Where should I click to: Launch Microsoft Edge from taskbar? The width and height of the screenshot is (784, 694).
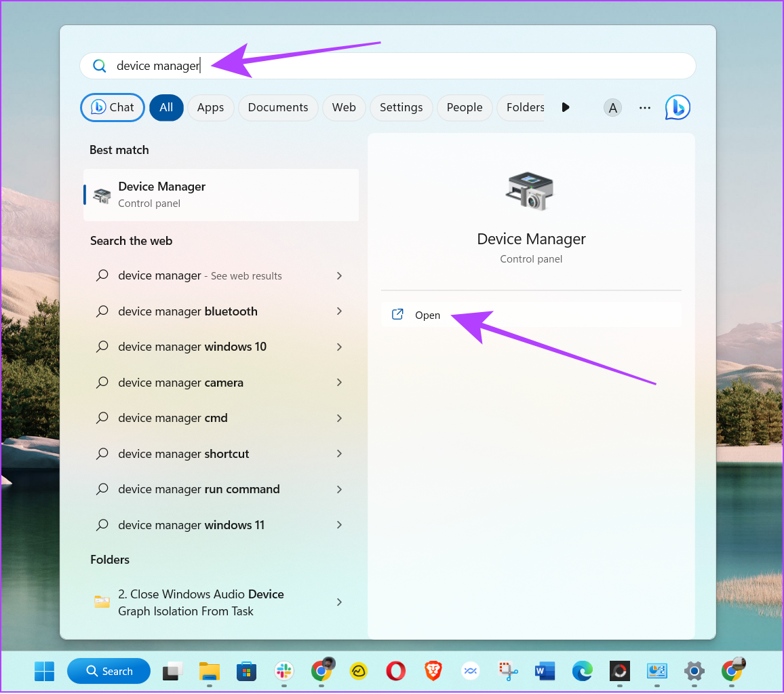coord(583,671)
